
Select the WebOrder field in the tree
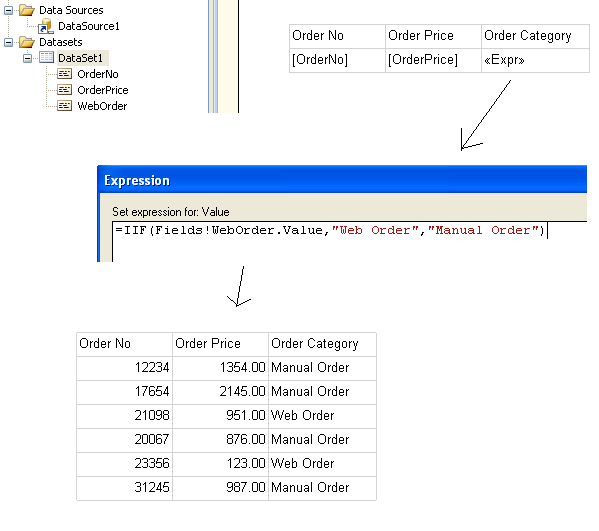[x=102, y=106]
